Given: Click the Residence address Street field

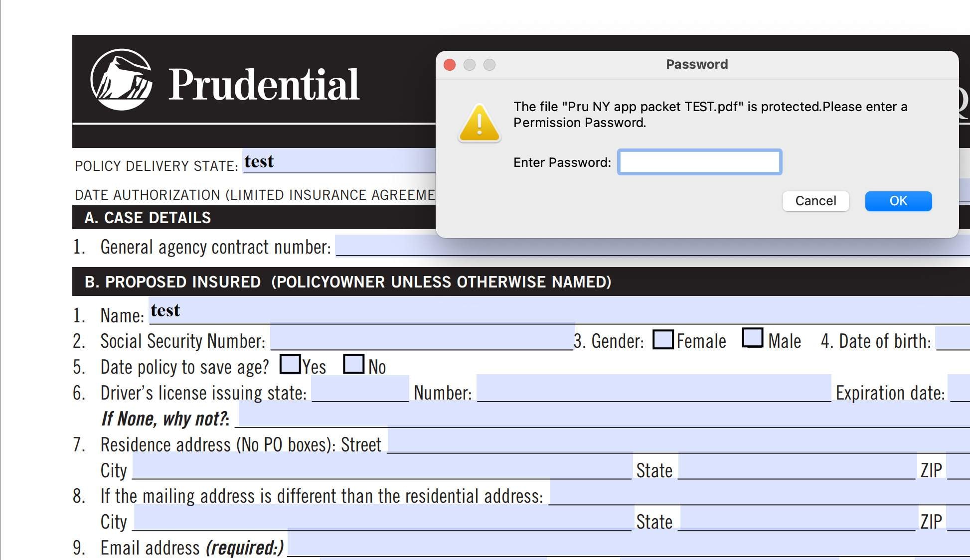Looking at the screenshot, I should [x=678, y=440].
